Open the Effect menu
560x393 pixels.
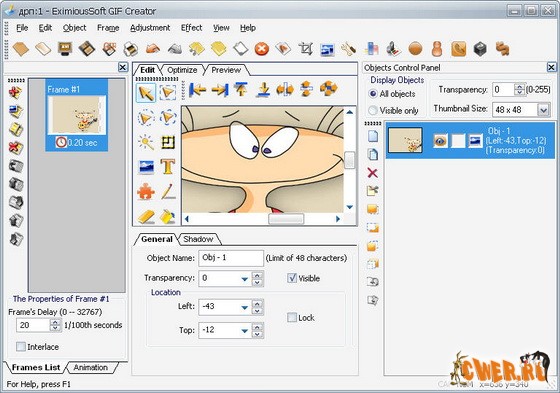[191, 28]
